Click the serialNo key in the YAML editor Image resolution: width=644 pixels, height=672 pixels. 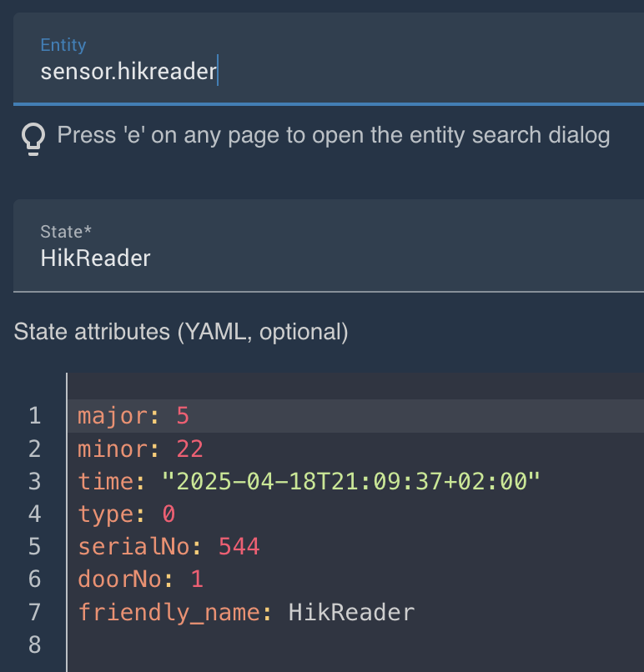pyautogui.click(x=134, y=547)
